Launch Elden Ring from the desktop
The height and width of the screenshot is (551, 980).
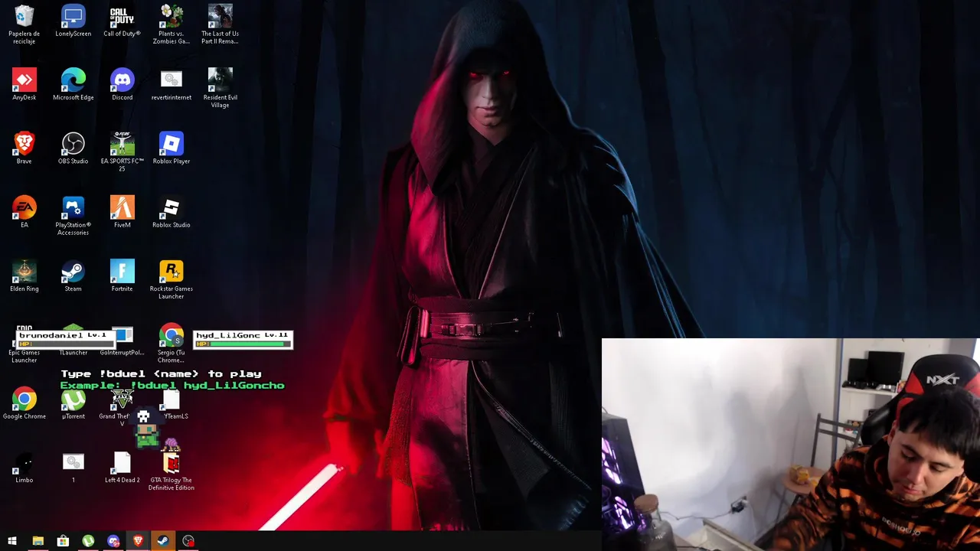tap(24, 275)
